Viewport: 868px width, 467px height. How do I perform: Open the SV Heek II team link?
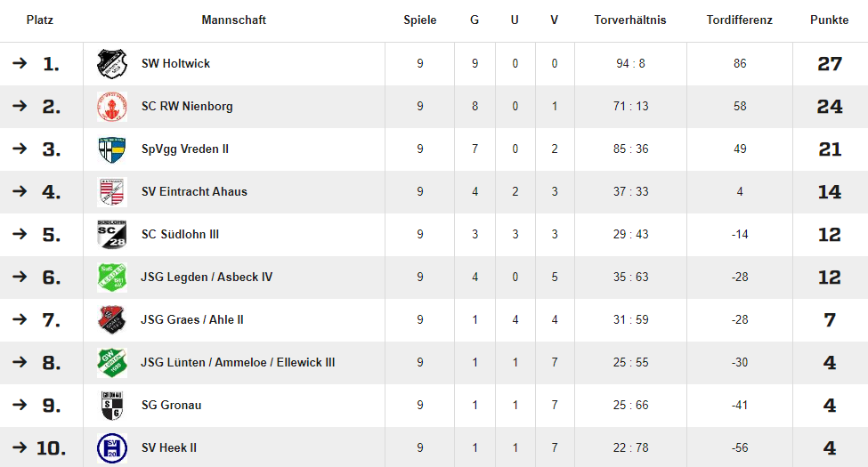pos(169,447)
